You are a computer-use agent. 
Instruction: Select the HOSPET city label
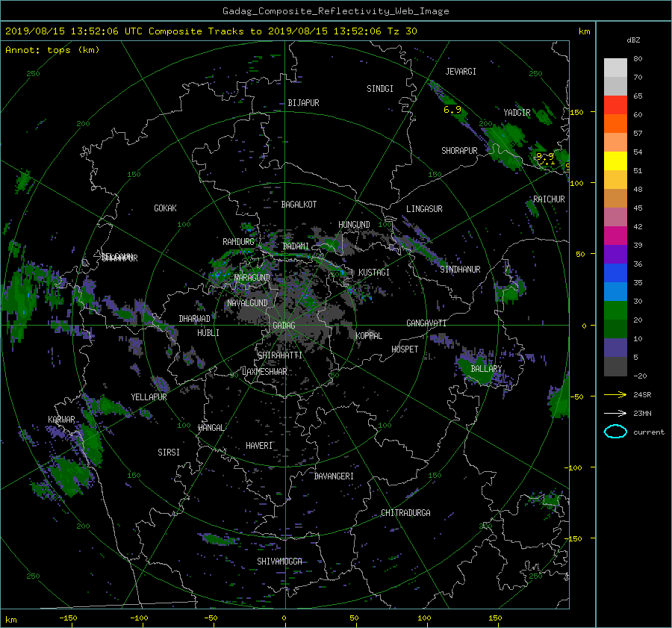(x=405, y=349)
